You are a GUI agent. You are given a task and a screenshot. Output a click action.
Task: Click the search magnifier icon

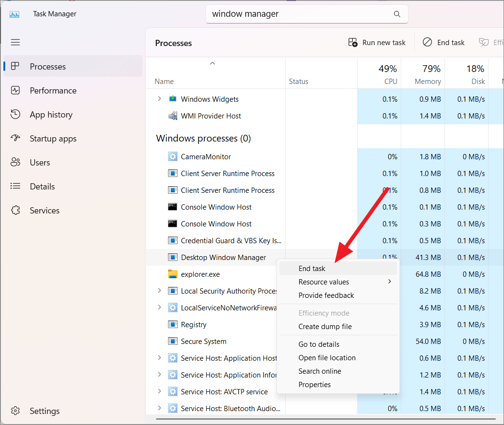[397, 14]
